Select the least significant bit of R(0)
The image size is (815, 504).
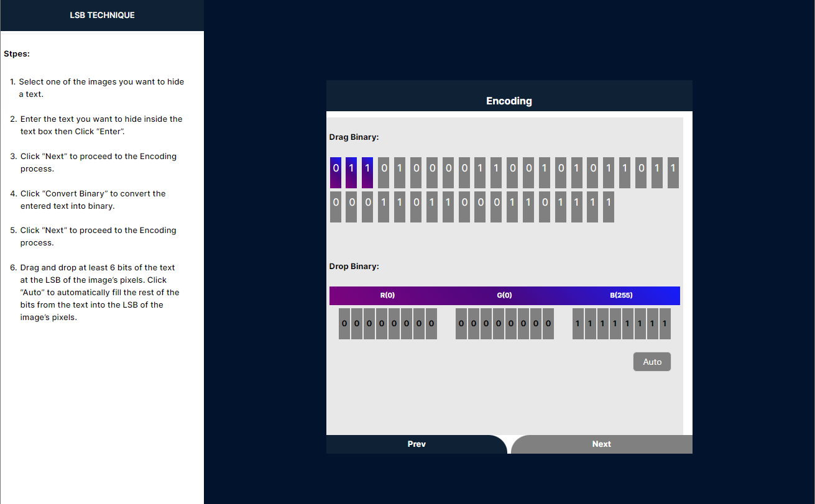431,324
